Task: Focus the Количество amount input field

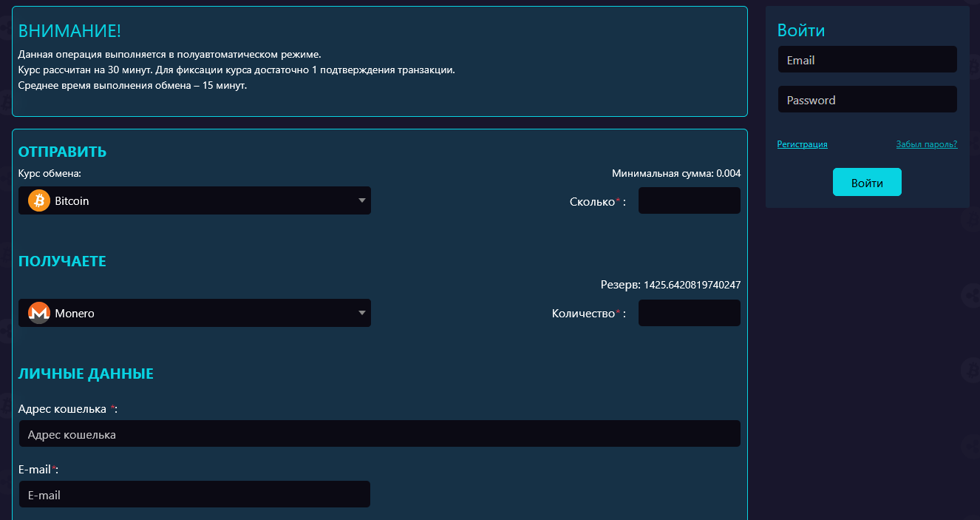Action: coord(689,313)
